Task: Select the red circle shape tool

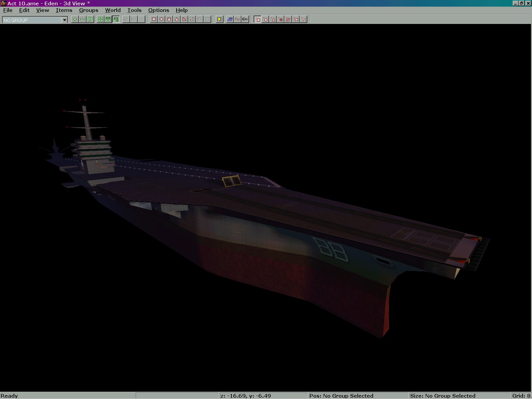Action: pyautogui.click(x=161, y=19)
